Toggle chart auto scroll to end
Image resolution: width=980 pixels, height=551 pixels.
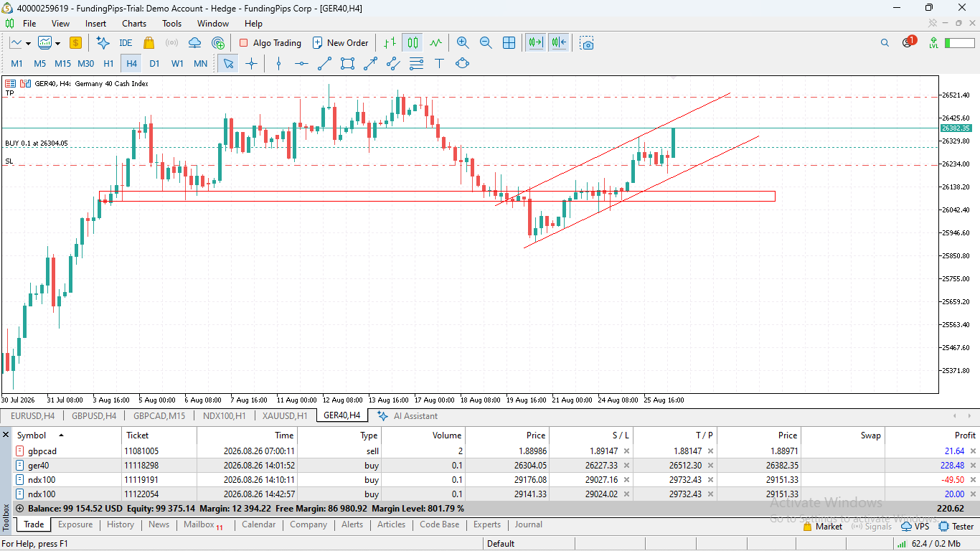535,43
